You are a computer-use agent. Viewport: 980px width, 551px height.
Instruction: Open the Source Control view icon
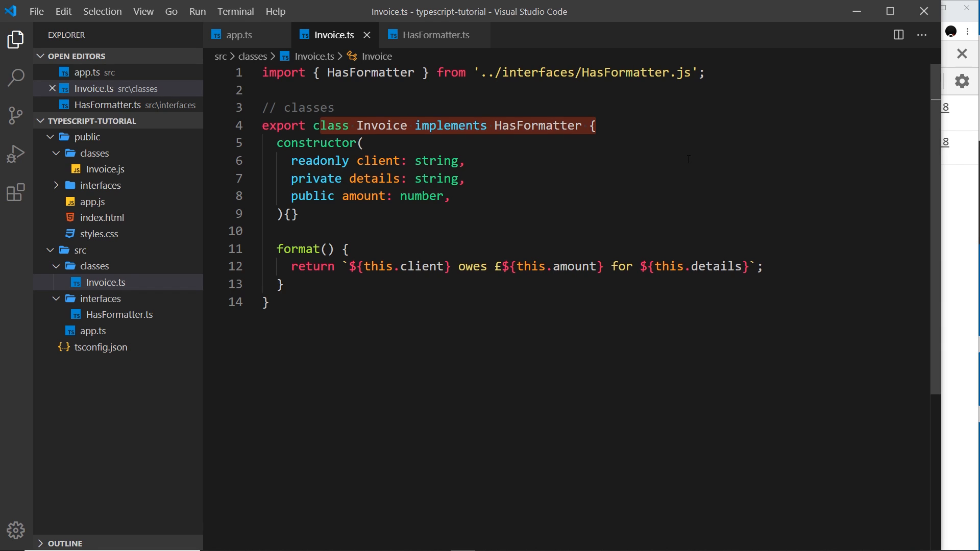tap(16, 115)
